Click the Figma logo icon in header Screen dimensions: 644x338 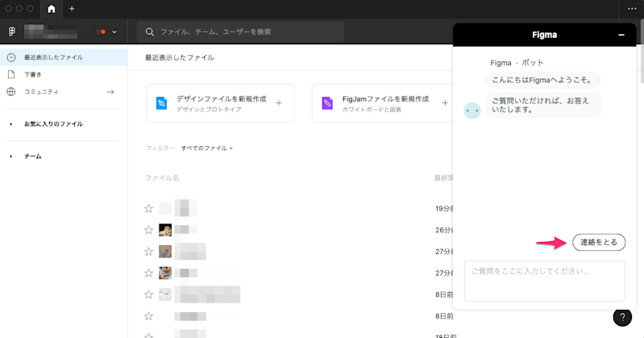tap(12, 31)
